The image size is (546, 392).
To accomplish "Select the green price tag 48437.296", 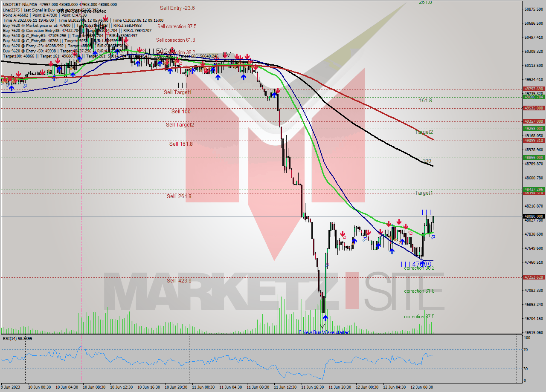I will (x=534, y=189).
